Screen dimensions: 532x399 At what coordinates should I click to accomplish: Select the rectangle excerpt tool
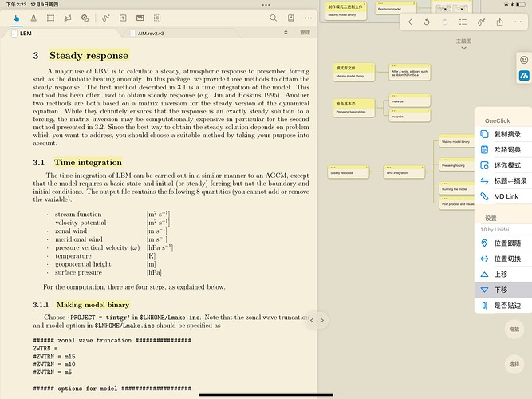point(50,18)
